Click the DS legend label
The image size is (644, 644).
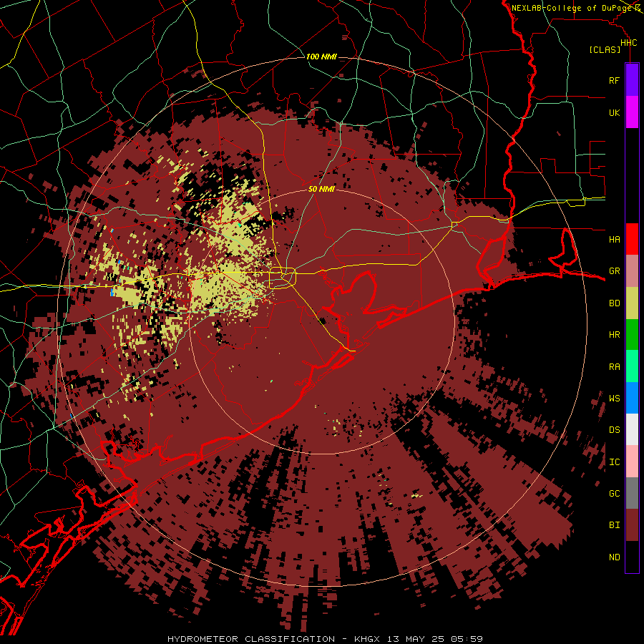click(x=614, y=429)
